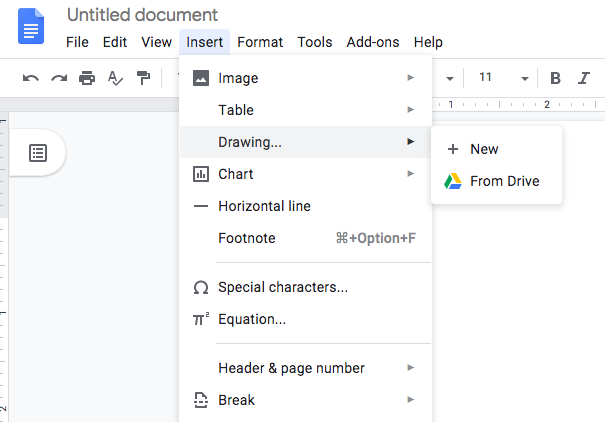This screenshot has height=422, width=605.
Task: Select the Paint format tool
Action: click(143, 78)
